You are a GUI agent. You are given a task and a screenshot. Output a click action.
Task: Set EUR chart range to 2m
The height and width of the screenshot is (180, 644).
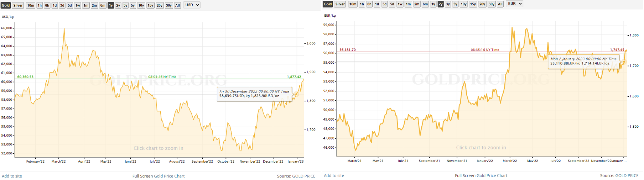tap(417, 4)
